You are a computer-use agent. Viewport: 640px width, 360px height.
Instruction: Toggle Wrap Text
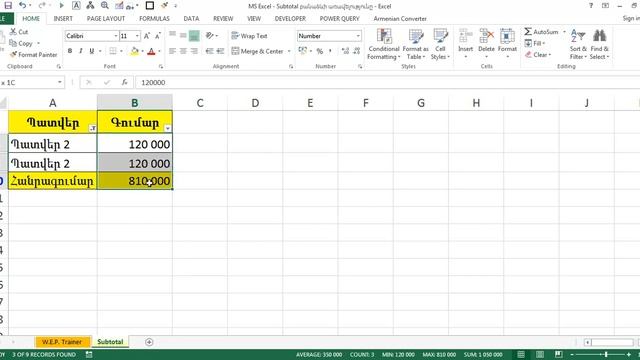point(249,36)
